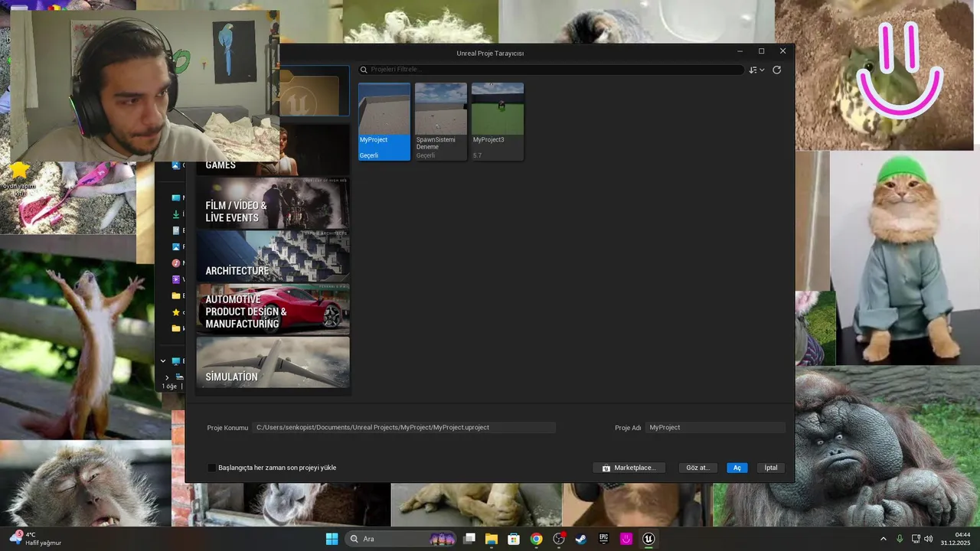
Task: Click the Proje Konumu path field
Action: click(404, 428)
